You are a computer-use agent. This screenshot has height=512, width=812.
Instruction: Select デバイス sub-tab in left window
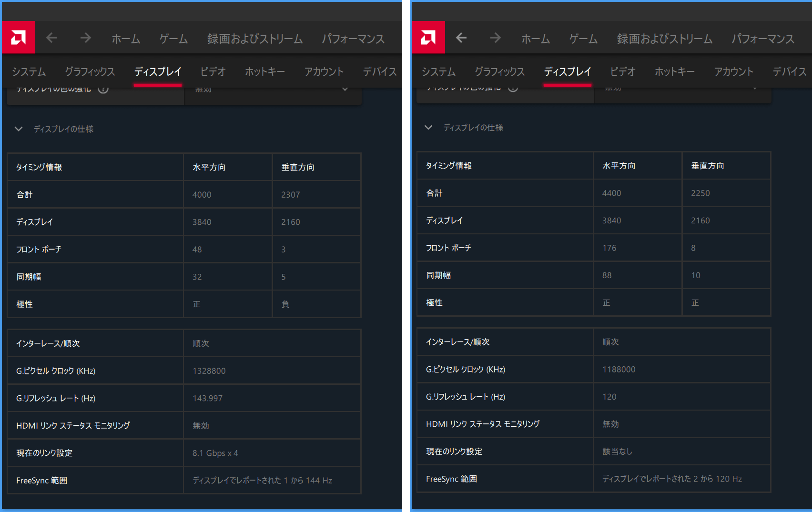pos(380,71)
